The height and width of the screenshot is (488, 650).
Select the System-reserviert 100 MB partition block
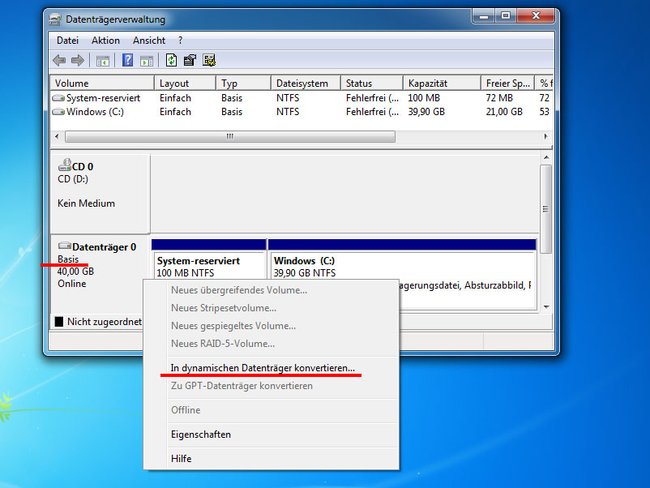tap(209, 266)
